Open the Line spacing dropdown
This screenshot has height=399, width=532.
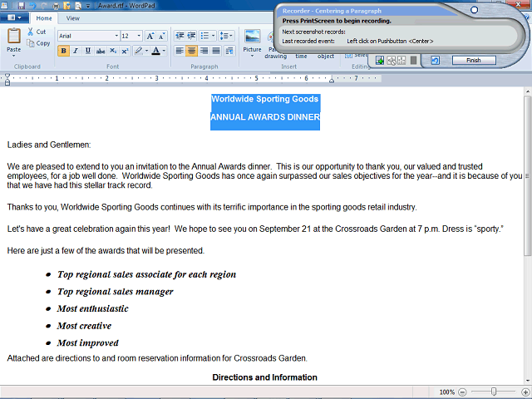tap(226, 36)
